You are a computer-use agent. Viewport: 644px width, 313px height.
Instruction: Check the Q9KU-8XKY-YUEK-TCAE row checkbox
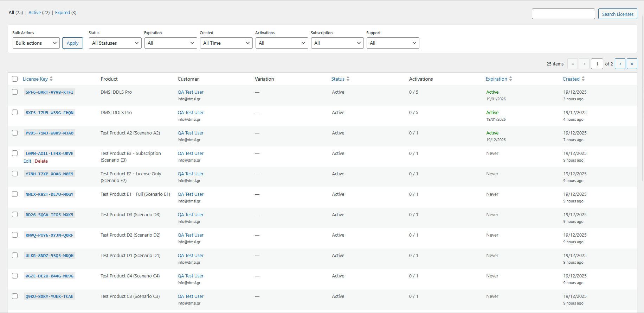(15, 296)
